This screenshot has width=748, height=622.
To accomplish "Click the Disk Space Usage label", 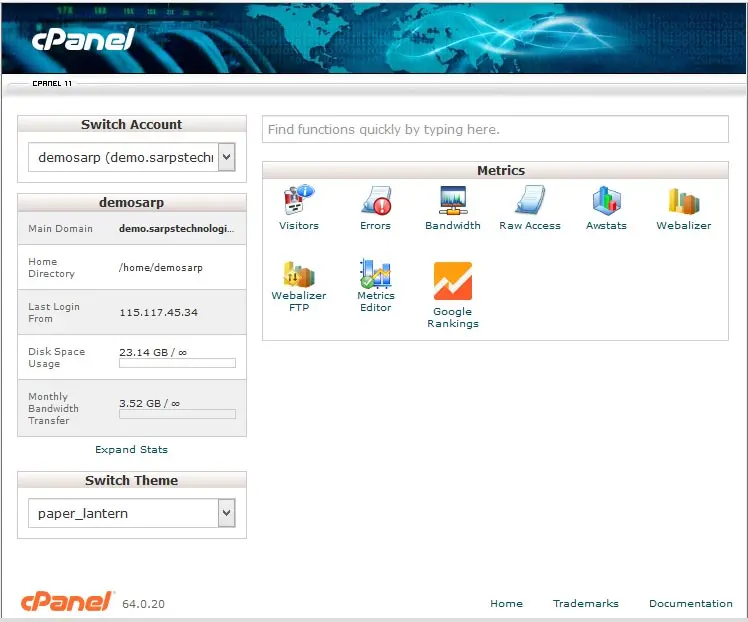I will tap(56, 357).
